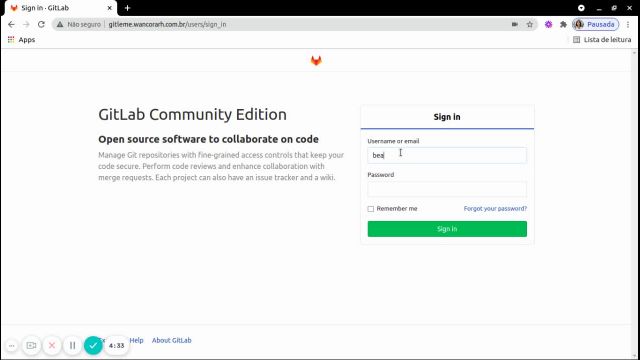Open the Extensions puzzle icon

click(563, 24)
